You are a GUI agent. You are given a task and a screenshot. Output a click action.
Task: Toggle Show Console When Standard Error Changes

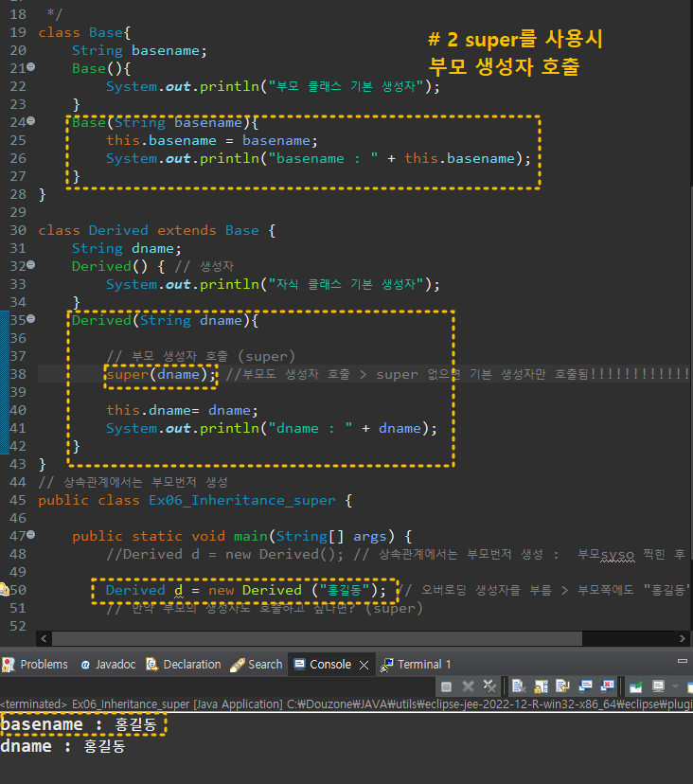coord(607,686)
